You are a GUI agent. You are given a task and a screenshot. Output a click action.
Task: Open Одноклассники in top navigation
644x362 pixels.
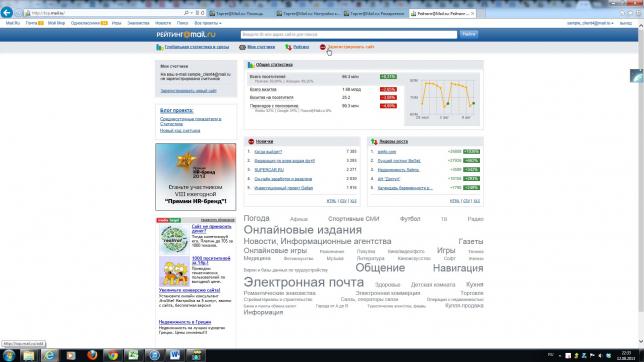tap(85, 23)
